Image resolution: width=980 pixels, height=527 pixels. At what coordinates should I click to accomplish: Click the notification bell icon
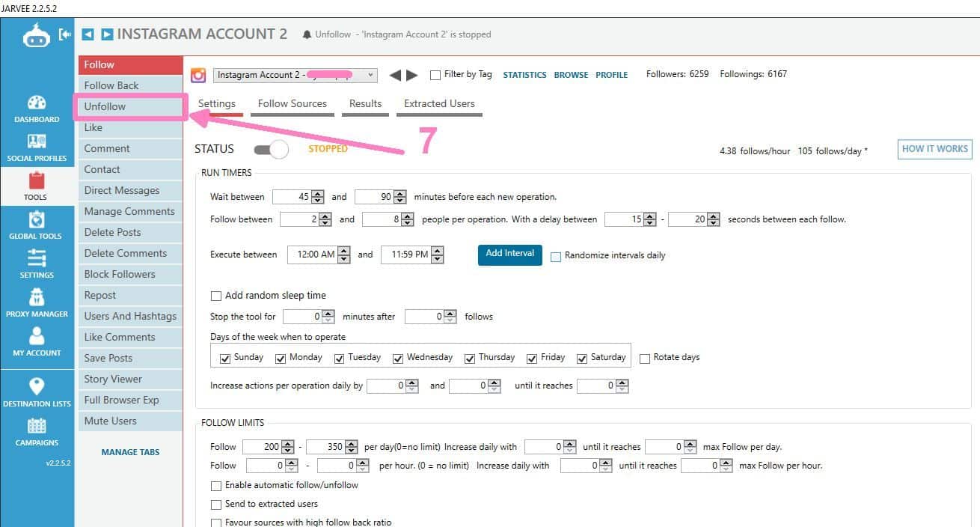[x=307, y=34]
